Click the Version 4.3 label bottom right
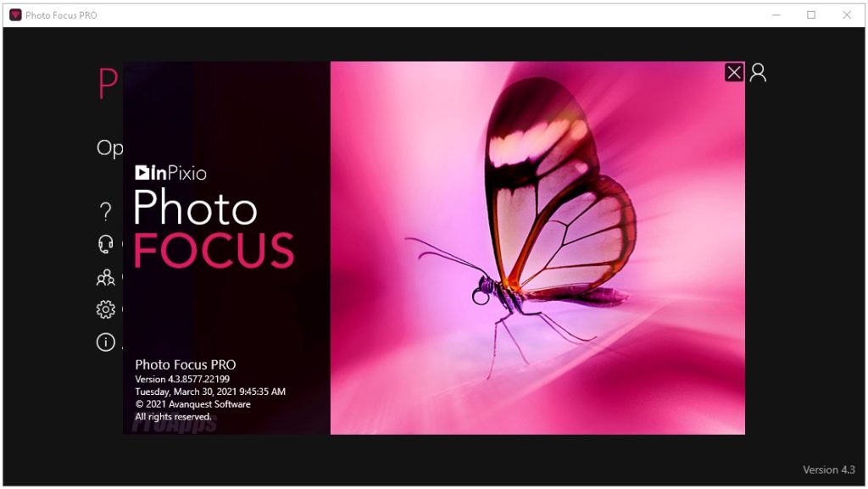 click(829, 470)
